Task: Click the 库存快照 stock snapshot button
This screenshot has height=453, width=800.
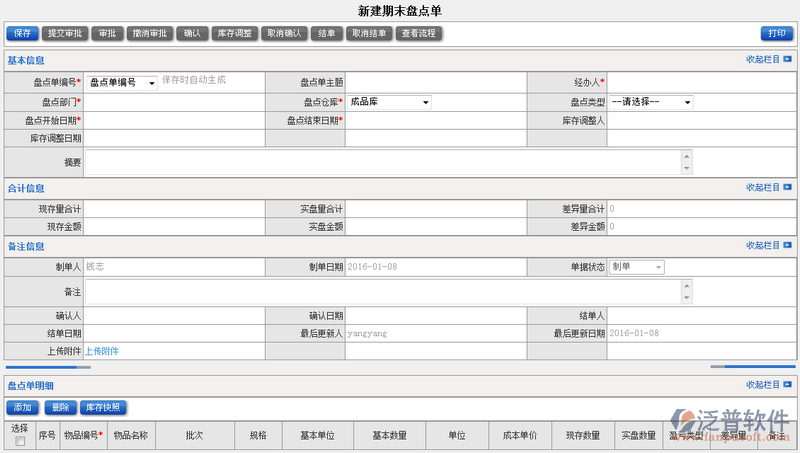Action: click(103, 407)
